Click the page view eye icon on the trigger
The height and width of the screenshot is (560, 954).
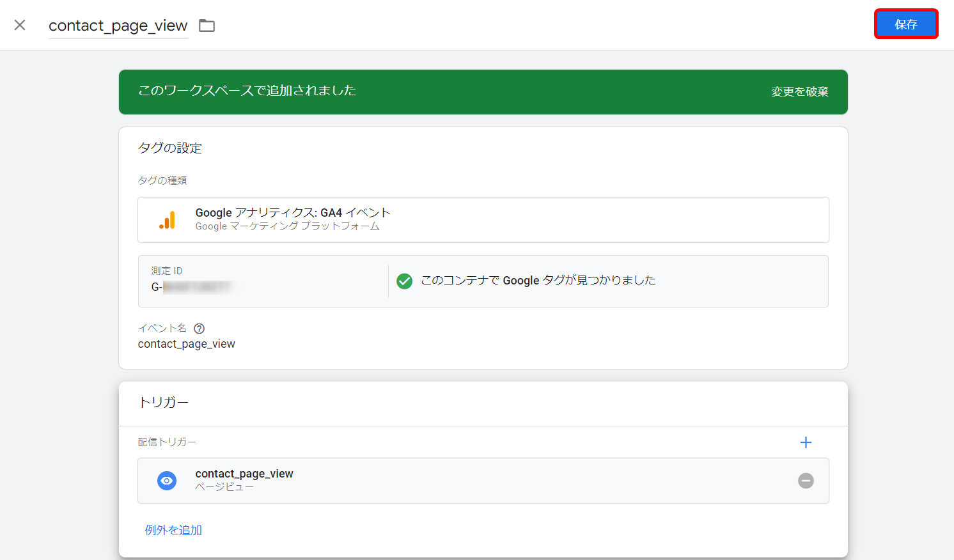pos(167,480)
